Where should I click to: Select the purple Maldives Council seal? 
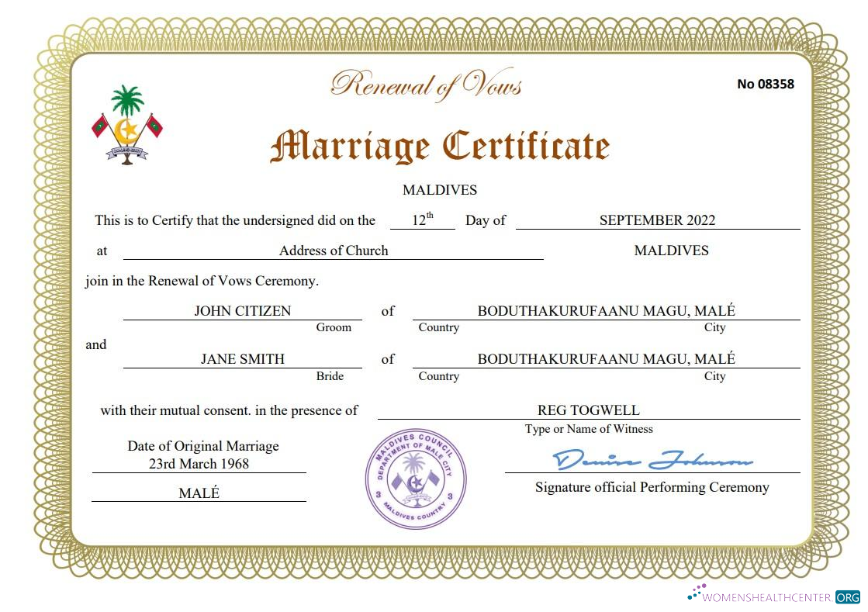click(417, 481)
